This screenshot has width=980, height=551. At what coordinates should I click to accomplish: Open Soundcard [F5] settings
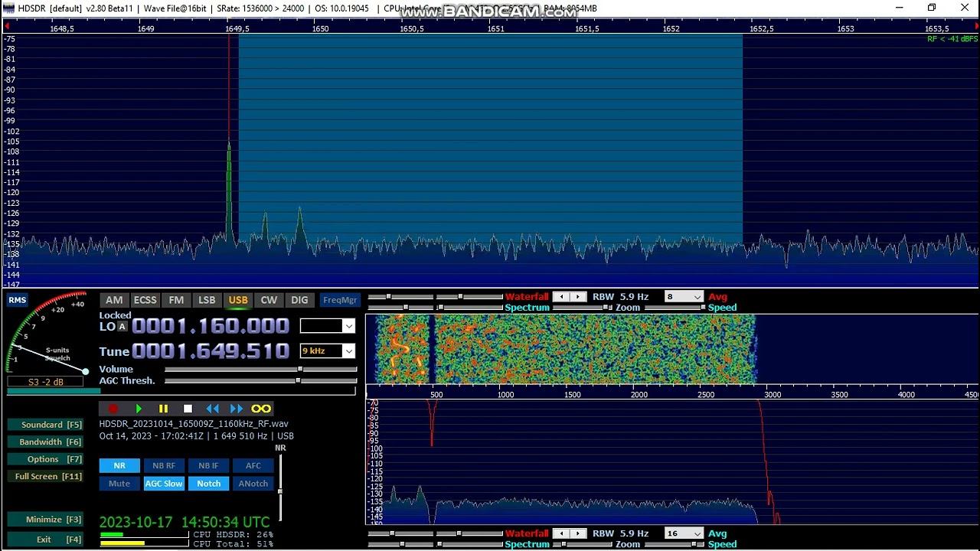point(44,425)
